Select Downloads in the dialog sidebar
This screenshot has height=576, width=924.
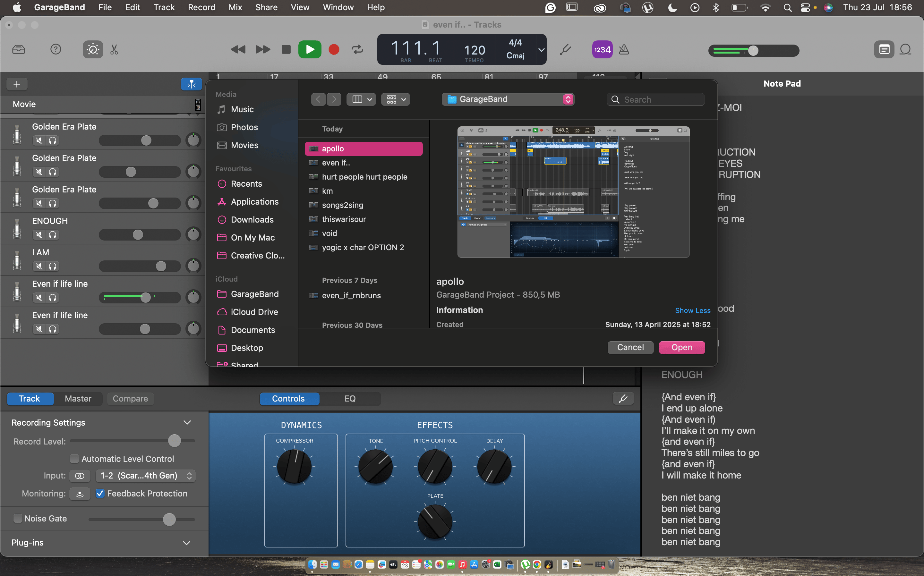pos(252,220)
